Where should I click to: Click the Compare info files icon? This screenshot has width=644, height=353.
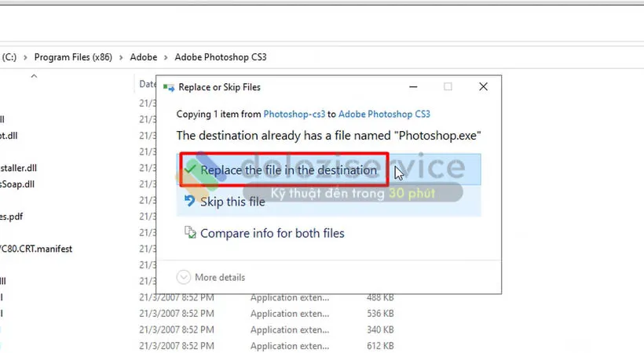coord(189,233)
